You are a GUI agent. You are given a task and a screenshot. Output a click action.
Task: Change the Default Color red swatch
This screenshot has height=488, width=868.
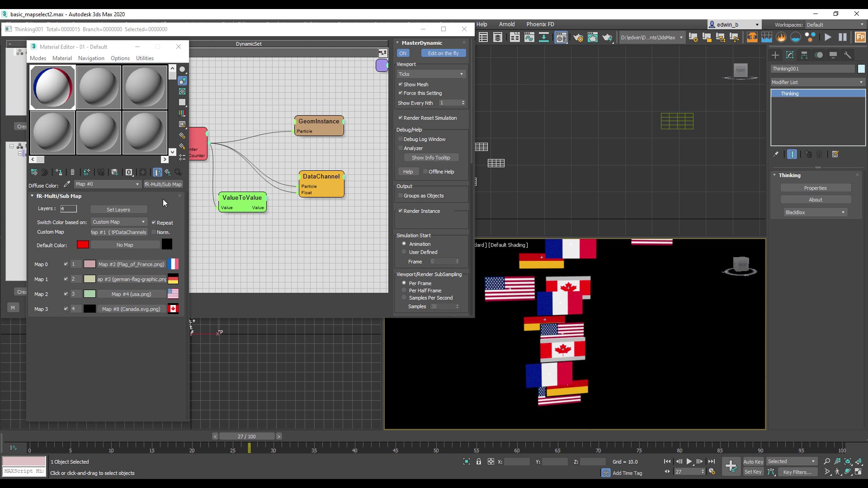pos(83,244)
